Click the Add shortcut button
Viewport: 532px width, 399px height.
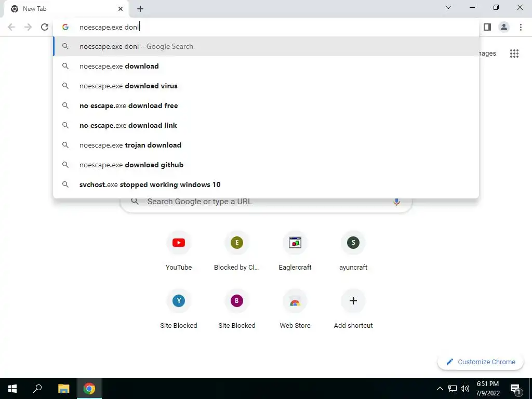coord(353,309)
